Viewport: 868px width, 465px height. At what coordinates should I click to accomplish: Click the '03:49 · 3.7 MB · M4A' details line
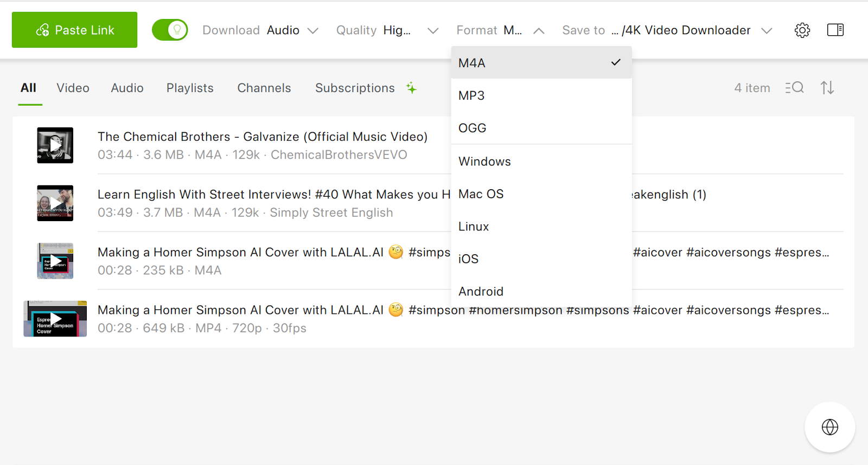coord(245,212)
